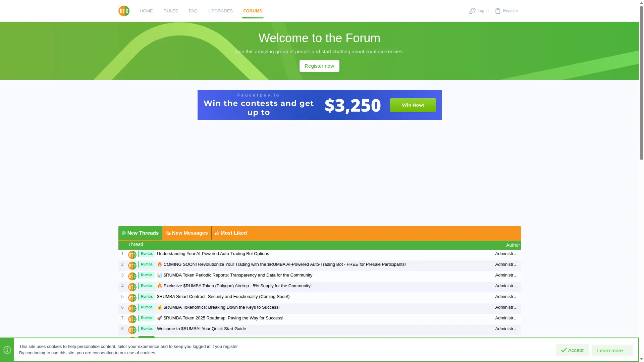Click Rumba tag on Quick Start Guide thread

[147, 329]
